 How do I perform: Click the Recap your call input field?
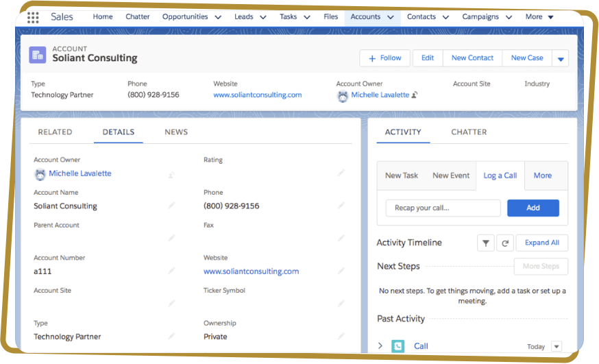(443, 208)
